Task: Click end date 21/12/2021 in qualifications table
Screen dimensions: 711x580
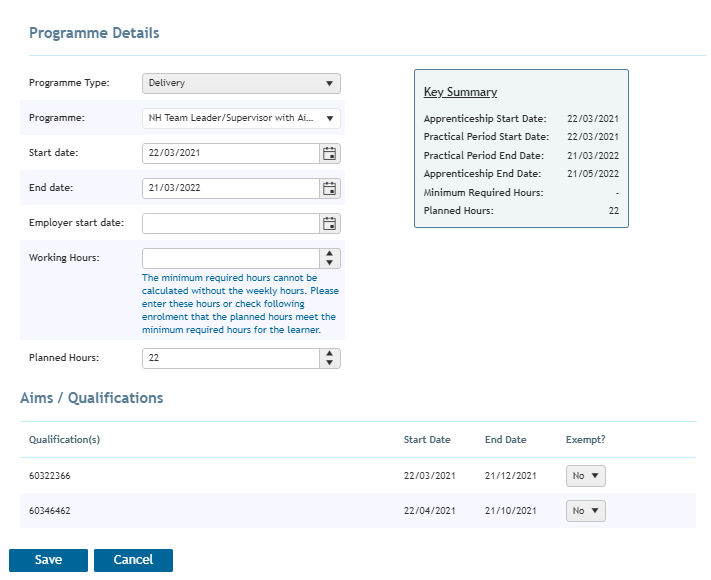Action: 511,476
